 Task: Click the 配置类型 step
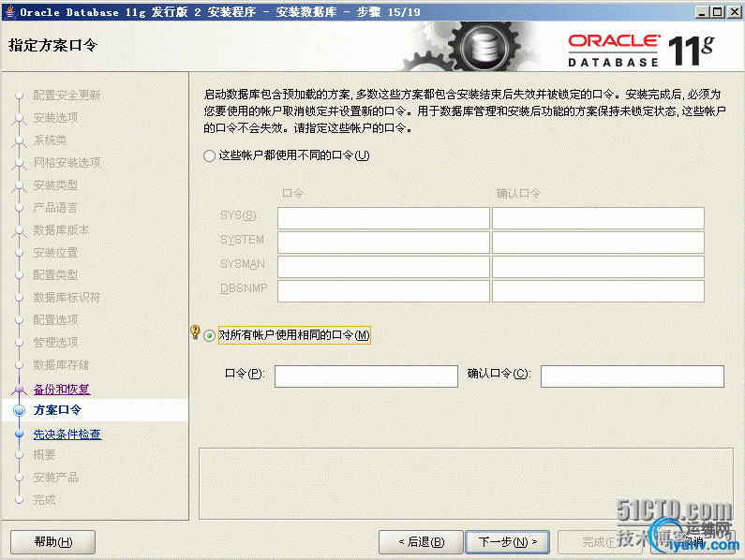pos(55,274)
